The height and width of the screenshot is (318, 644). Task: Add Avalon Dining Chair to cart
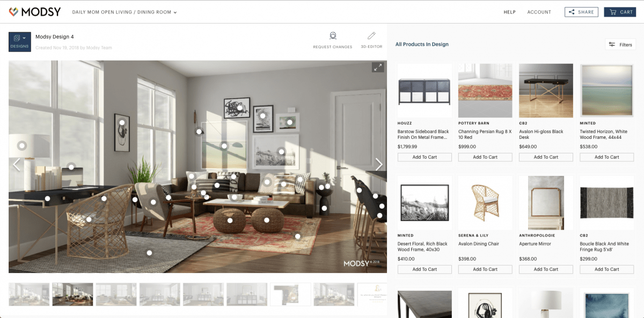(485, 269)
